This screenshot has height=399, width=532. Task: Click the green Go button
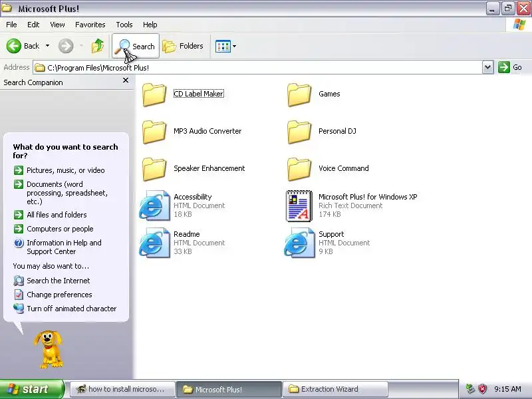tap(510, 67)
